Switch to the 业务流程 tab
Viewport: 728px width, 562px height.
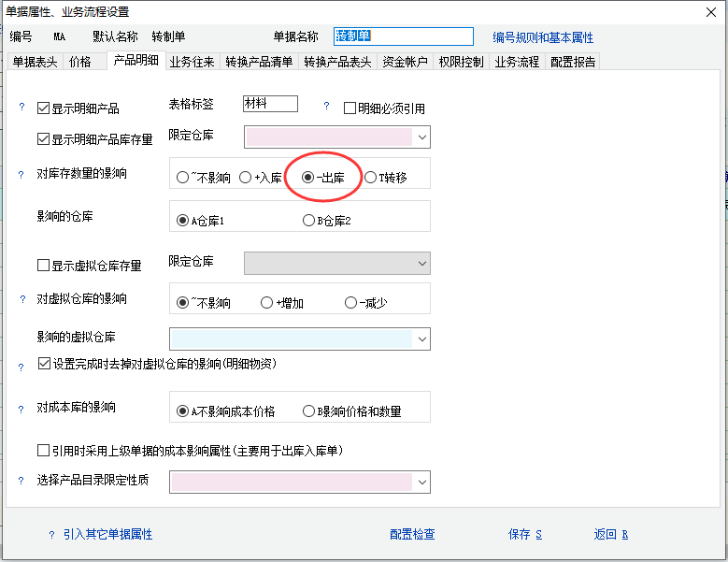[x=517, y=63]
